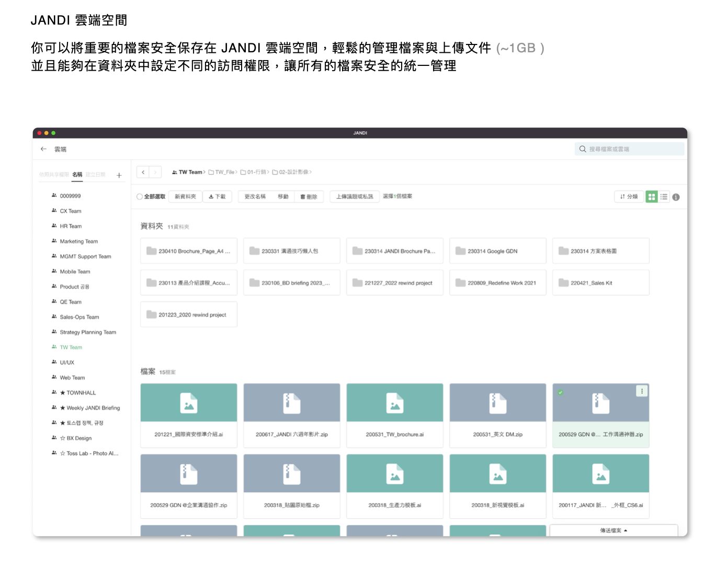Viewport: 728px width, 568px height.
Task: Click the 下載 download button
Action: point(217,197)
